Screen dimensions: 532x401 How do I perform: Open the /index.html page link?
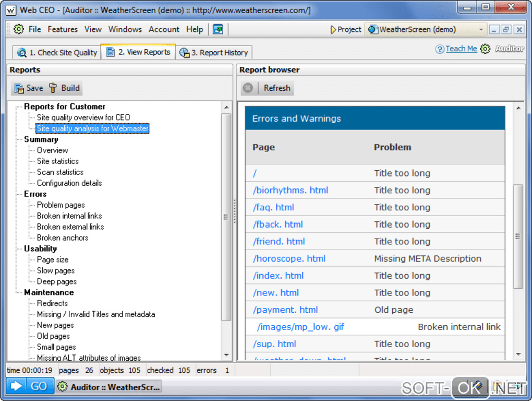tap(278, 276)
